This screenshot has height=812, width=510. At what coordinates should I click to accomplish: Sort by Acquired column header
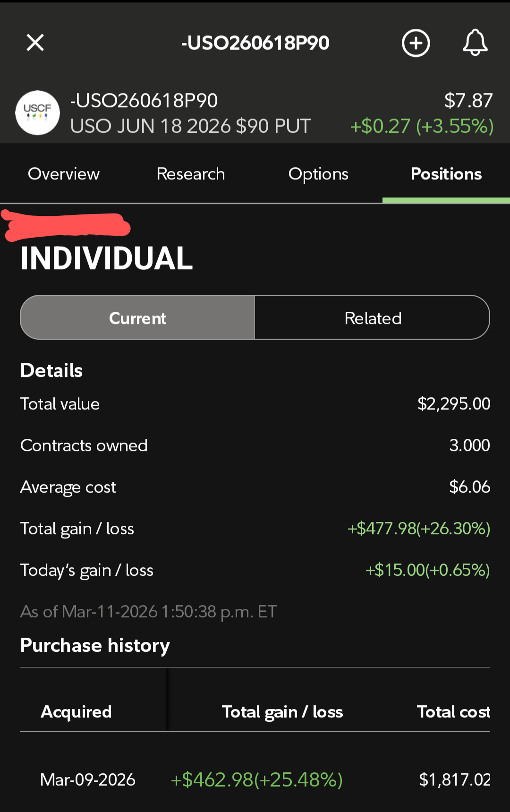[x=76, y=711]
